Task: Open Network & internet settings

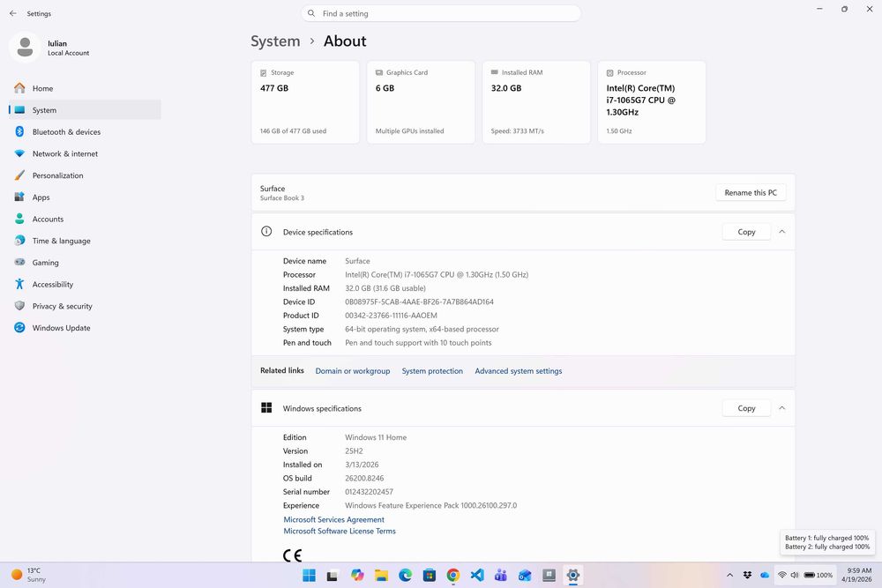Action: click(85, 153)
